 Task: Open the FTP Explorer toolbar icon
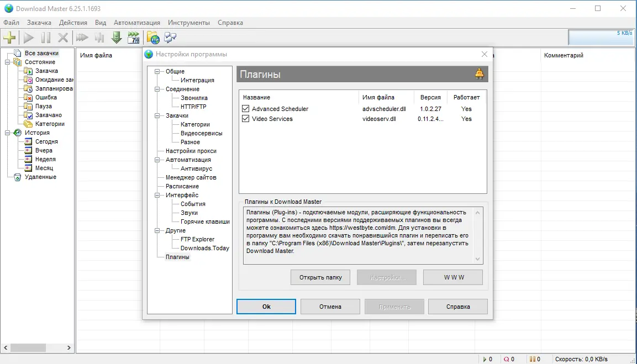153,38
